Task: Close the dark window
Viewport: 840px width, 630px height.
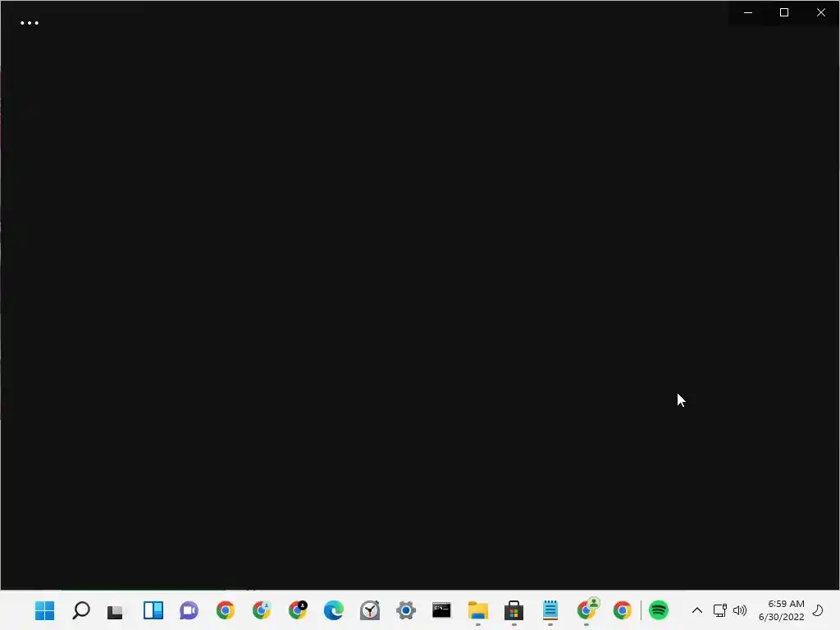Action: pyautogui.click(x=820, y=12)
